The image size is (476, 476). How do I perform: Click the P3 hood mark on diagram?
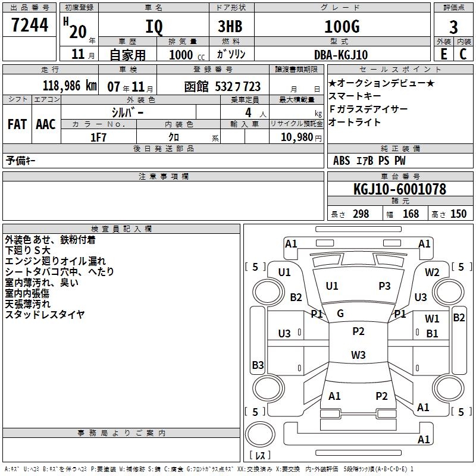coord(384,286)
